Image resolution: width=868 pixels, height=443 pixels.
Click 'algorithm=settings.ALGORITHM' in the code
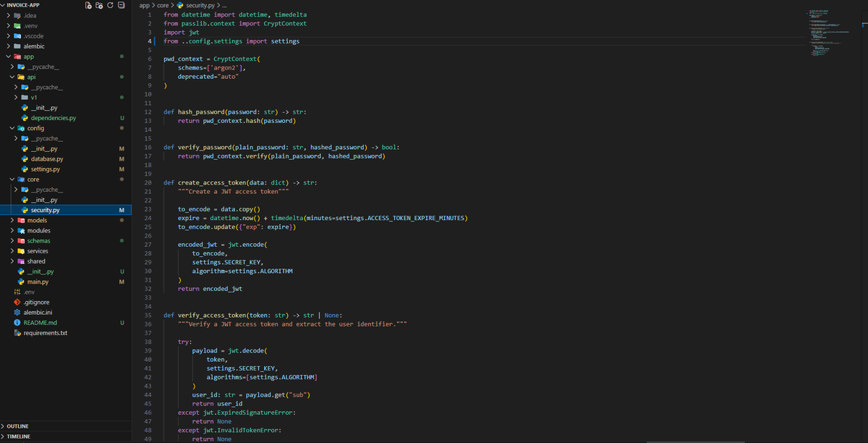242,271
